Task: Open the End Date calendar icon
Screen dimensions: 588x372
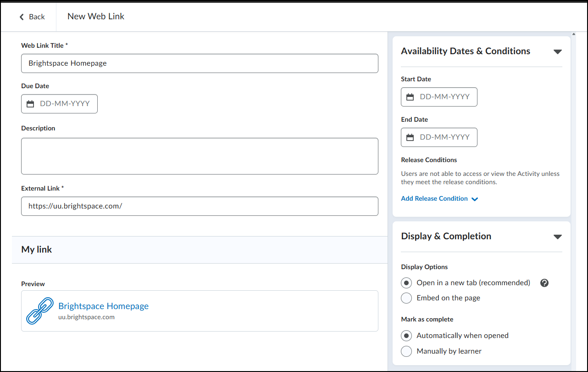Action: click(410, 137)
